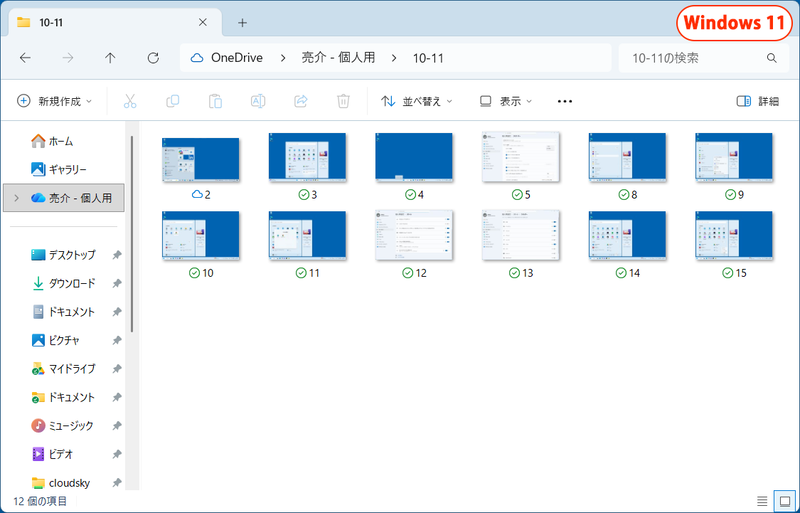
Task: Open cloudsky folder in sidebar
Action: pos(60,482)
